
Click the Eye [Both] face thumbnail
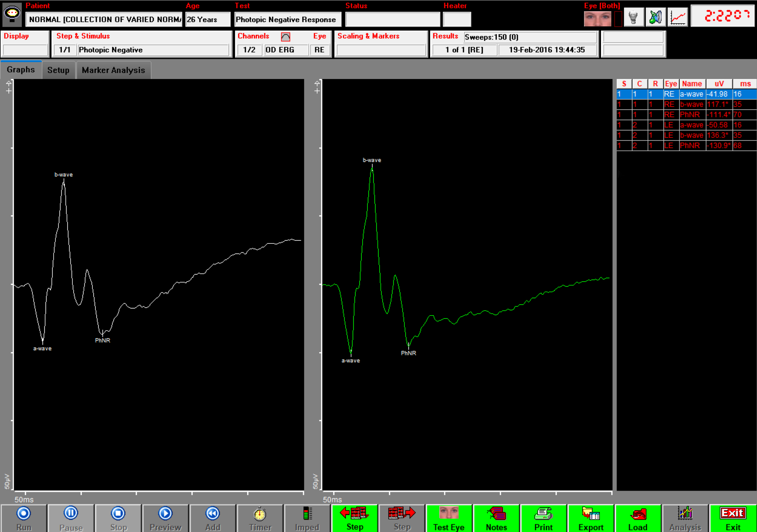pos(597,18)
